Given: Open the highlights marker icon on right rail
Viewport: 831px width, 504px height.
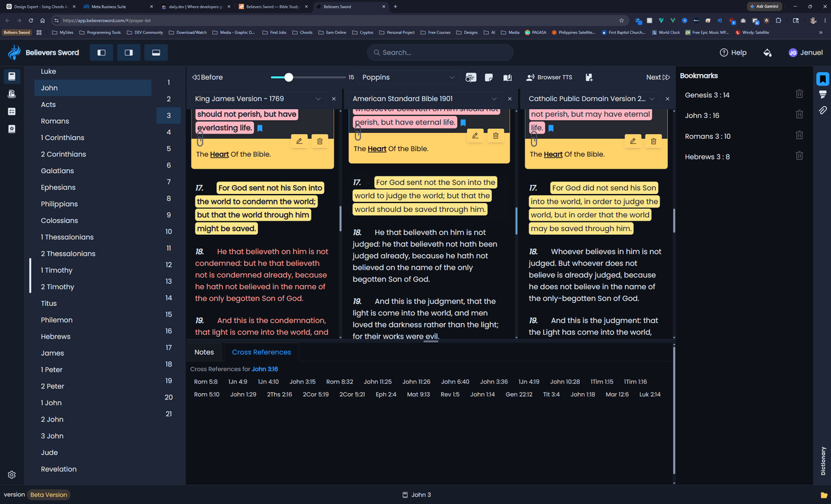Looking at the screenshot, I should click(x=823, y=95).
